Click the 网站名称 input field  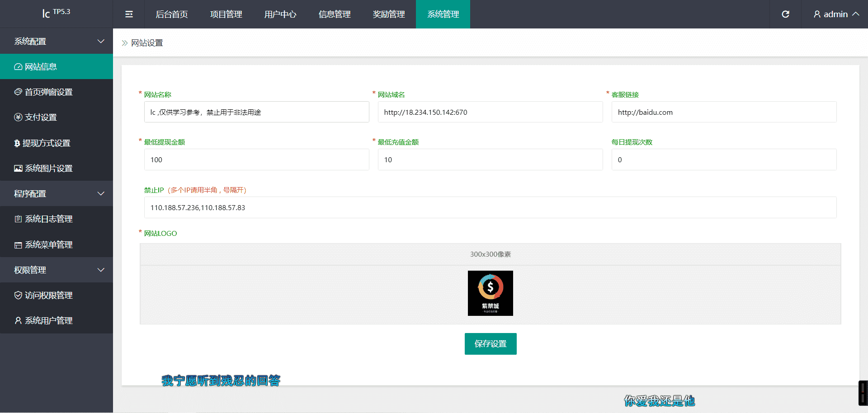tap(257, 112)
